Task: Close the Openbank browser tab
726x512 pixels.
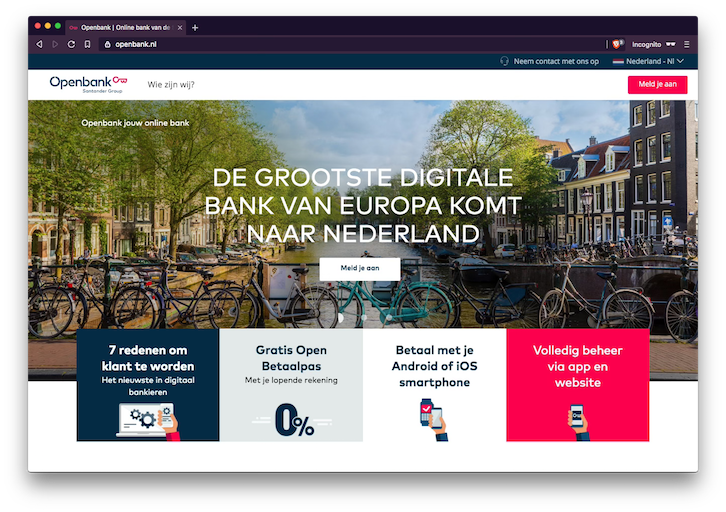Action: pos(180,28)
